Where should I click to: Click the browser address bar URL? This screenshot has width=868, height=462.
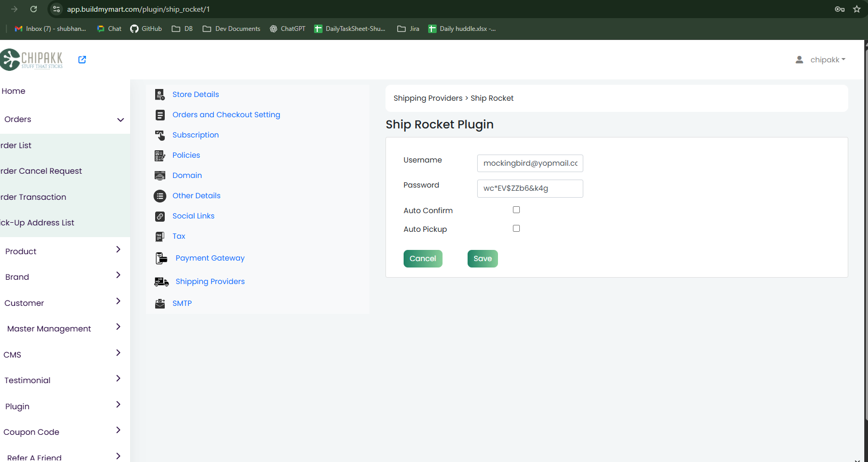pos(138,9)
